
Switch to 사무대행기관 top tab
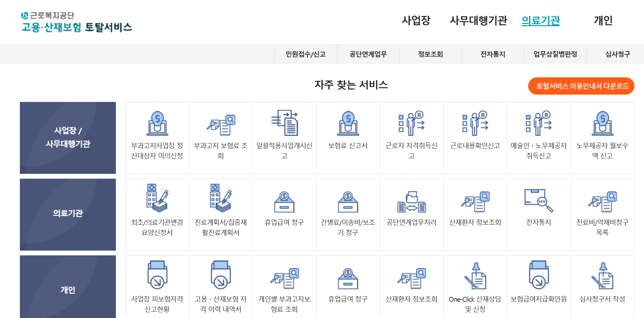pos(479,20)
